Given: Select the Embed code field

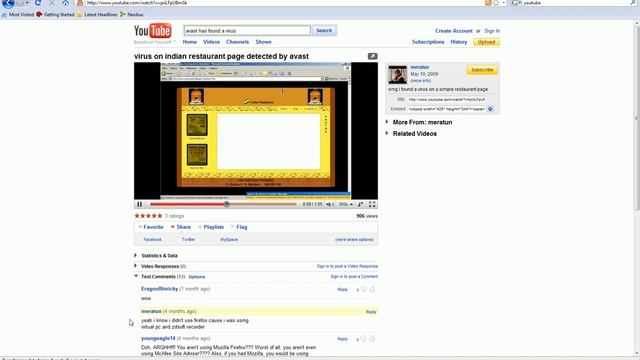Looking at the screenshot, I should (447, 109).
